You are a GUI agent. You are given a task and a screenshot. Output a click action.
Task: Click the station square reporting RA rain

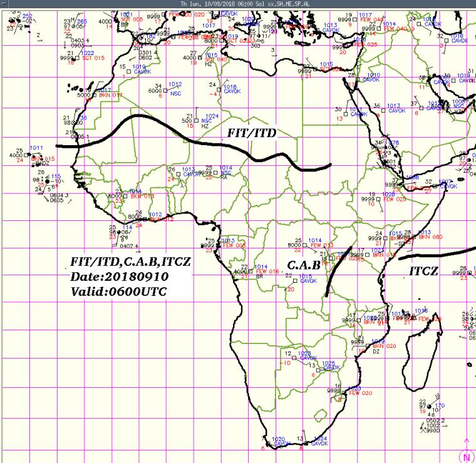(x=215, y=172)
